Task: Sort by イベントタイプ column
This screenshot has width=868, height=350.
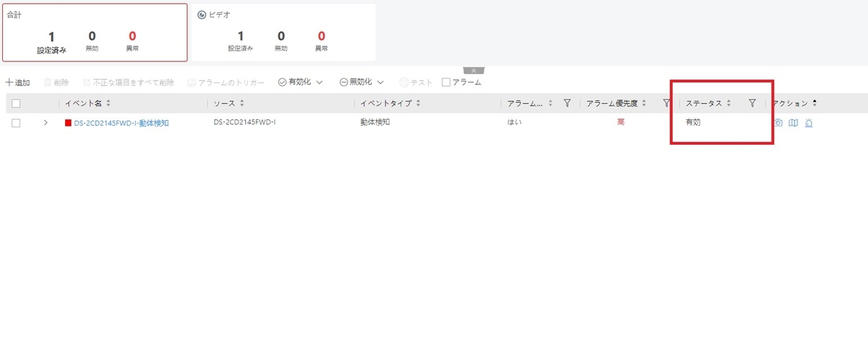Action: [x=418, y=103]
